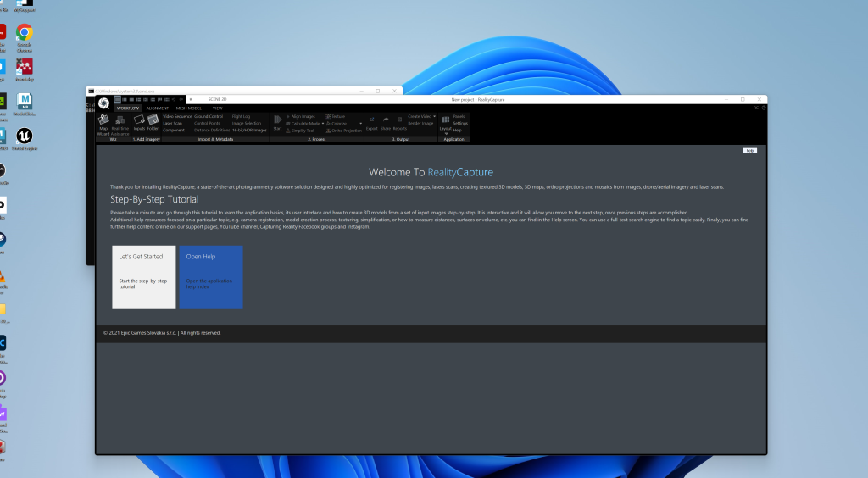Switch to the ALIGNMENT ribbon tab
Image resolution: width=868 pixels, height=478 pixels.
click(x=157, y=108)
